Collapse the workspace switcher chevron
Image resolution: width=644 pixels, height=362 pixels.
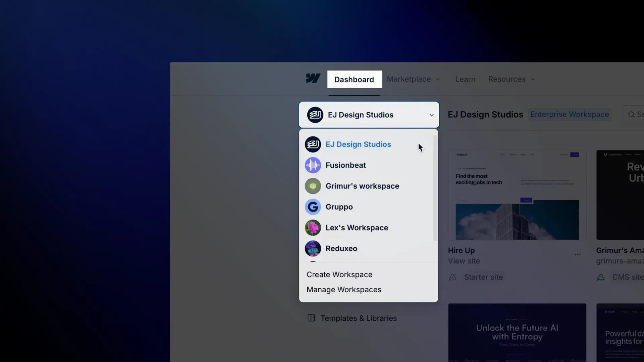coord(431,115)
